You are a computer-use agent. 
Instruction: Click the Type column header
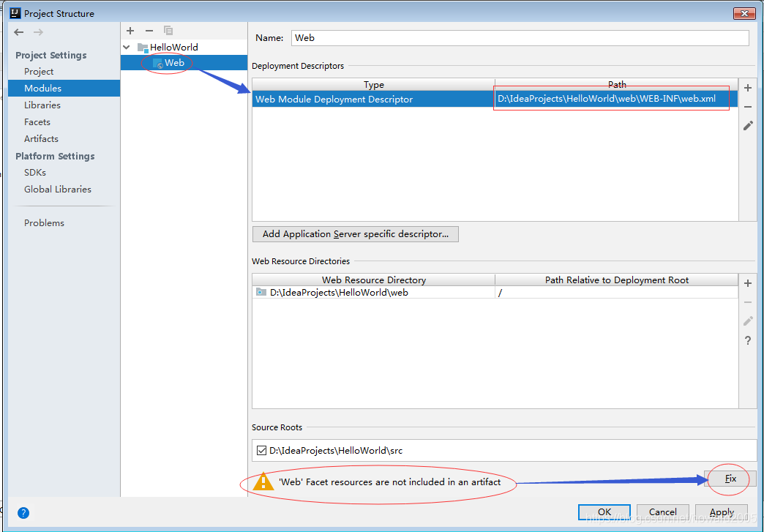(374, 85)
